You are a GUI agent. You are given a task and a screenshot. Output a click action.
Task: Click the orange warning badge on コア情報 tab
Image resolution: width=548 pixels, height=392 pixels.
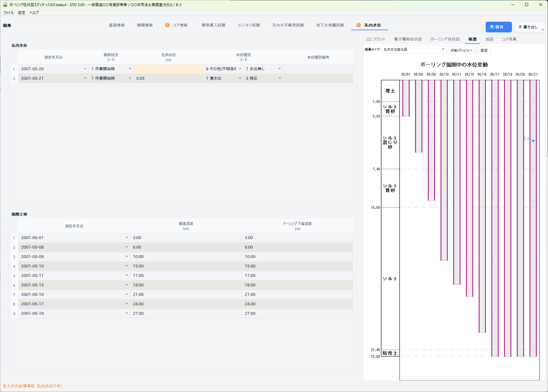coord(167,25)
